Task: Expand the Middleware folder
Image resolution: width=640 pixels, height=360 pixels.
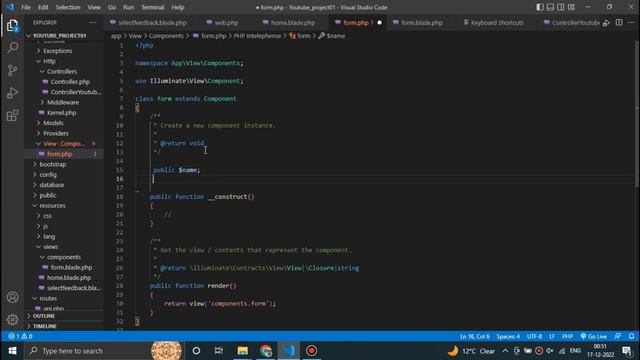Action: (x=63, y=102)
